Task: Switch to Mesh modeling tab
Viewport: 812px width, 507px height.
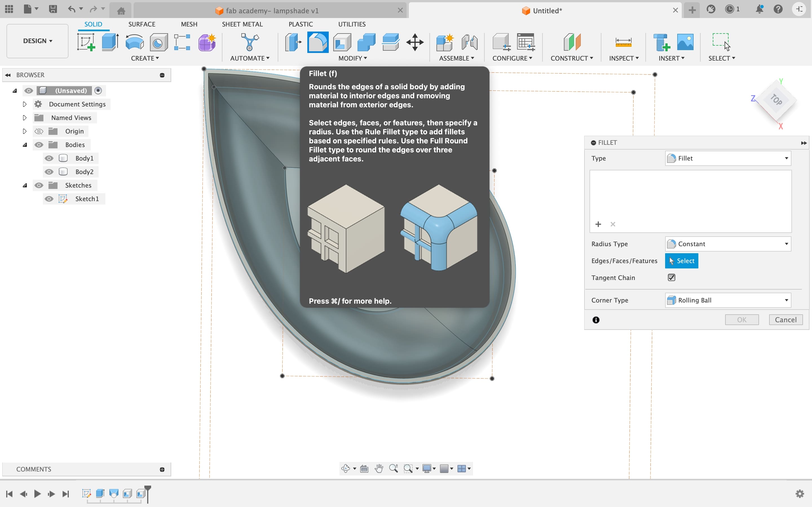Action: (x=189, y=24)
